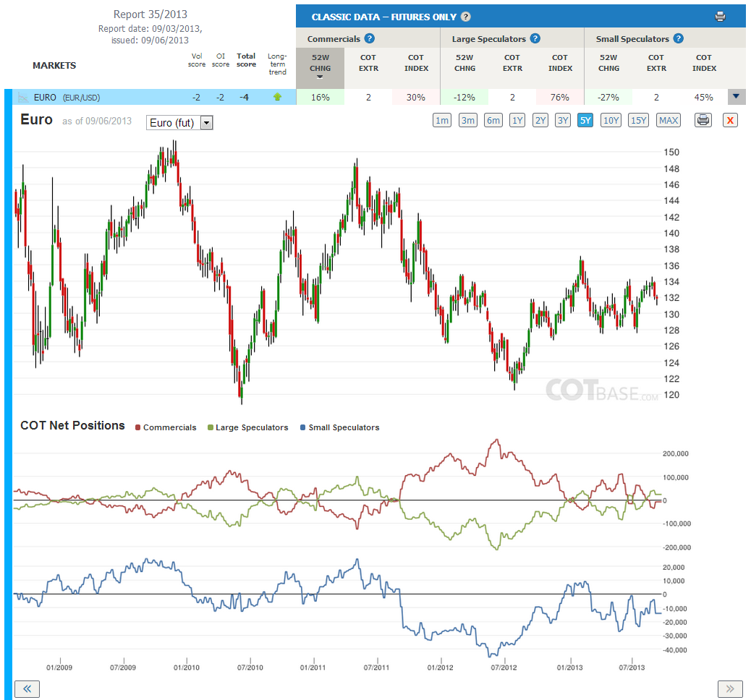Go to previous report with left arrows
The height and width of the screenshot is (700, 751).
(x=27, y=689)
